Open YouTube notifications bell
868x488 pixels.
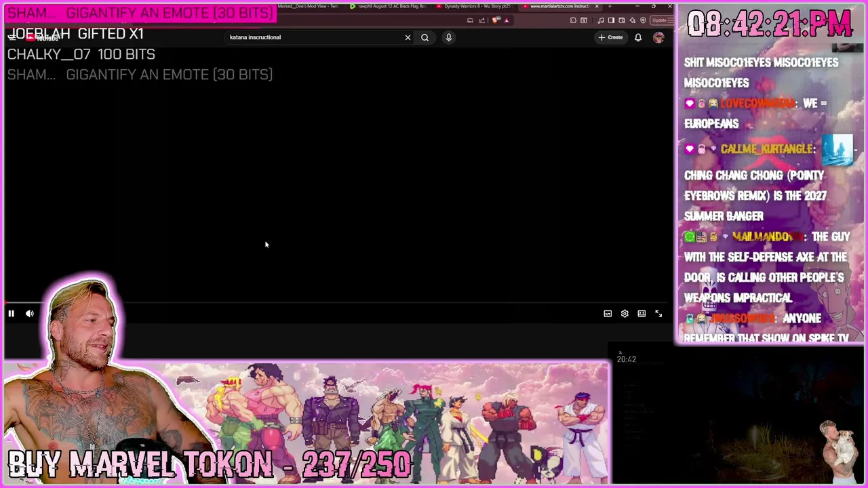tap(638, 37)
